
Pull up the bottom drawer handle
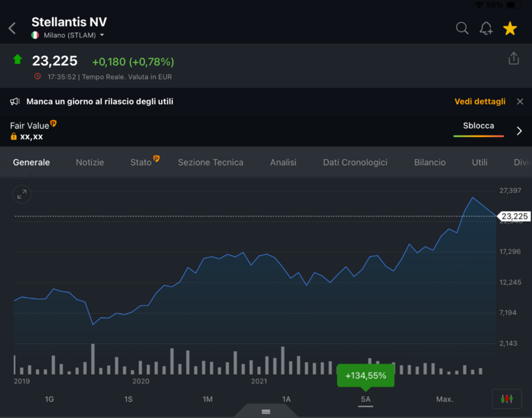[x=266, y=411]
